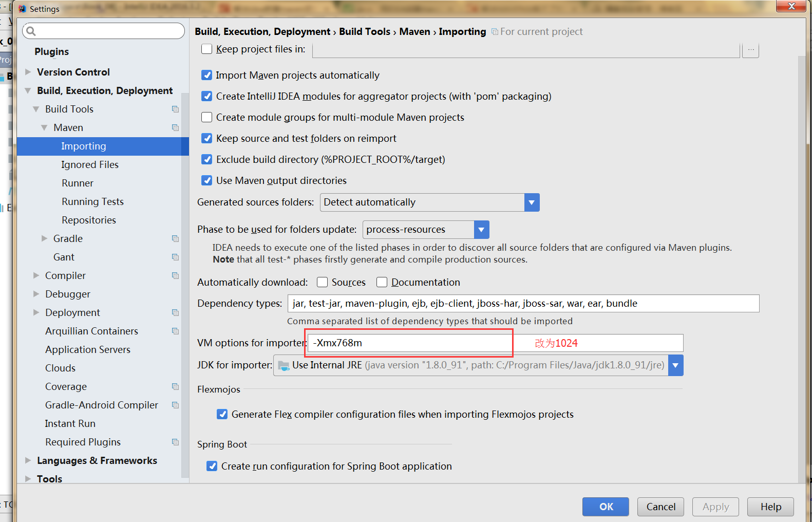Open Phase for folders update dropdown
Viewport: 812px width, 522px height.
481,230
